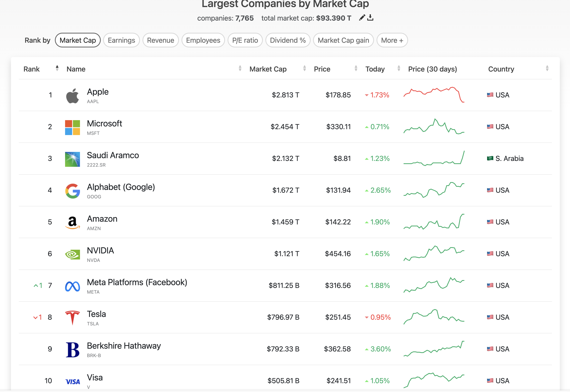Click the NVIDIA logo icon
This screenshot has height=392, width=570.
pyautogui.click(x=73, y=254)
